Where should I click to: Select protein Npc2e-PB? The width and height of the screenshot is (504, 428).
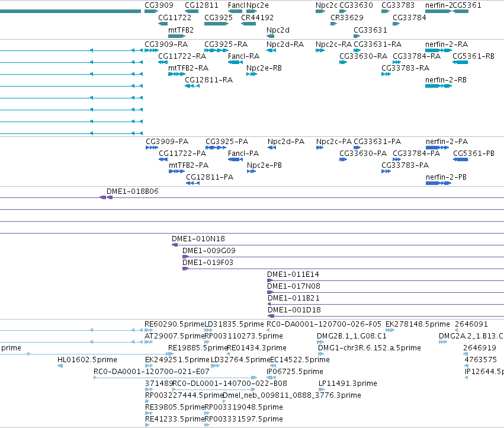(251, 171)
